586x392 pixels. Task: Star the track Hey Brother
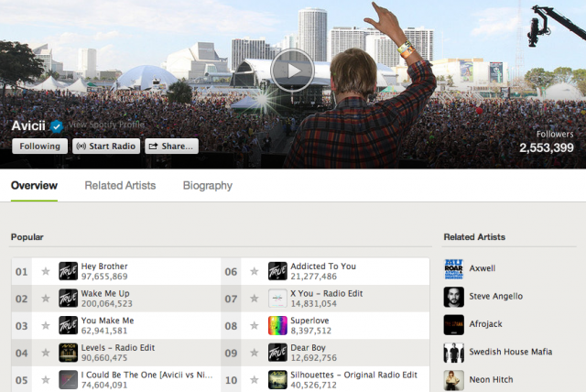[x=46, y=271]
